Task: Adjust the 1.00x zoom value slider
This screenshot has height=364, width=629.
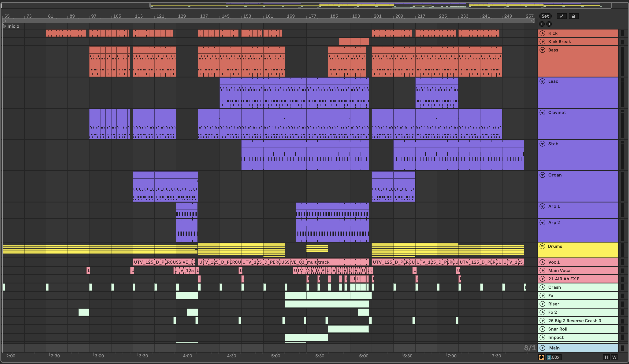Action: coord(554,357)
